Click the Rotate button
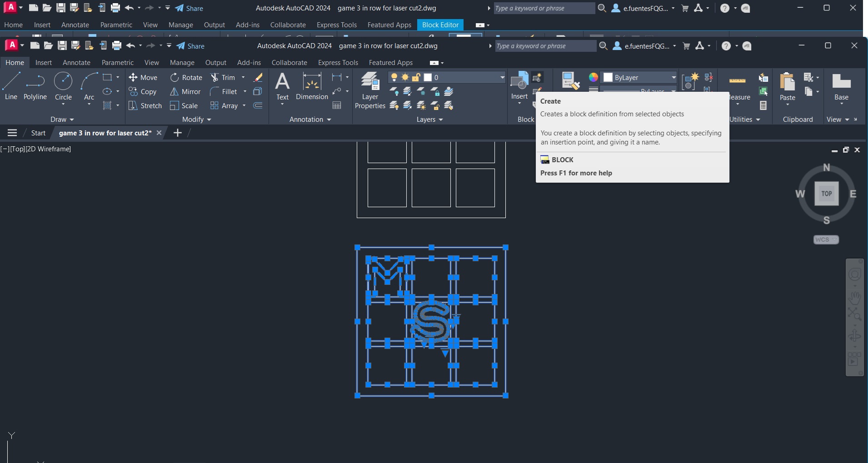 coord(186,77)
